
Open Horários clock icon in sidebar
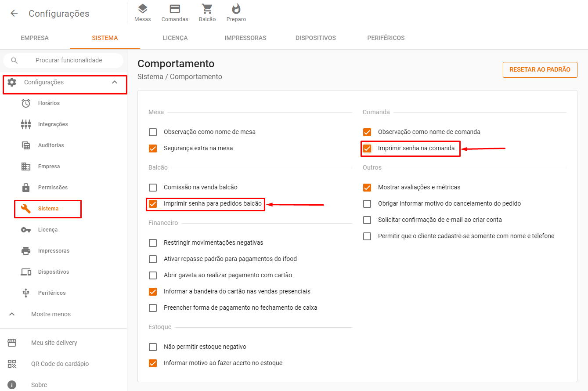coord(26,103)
